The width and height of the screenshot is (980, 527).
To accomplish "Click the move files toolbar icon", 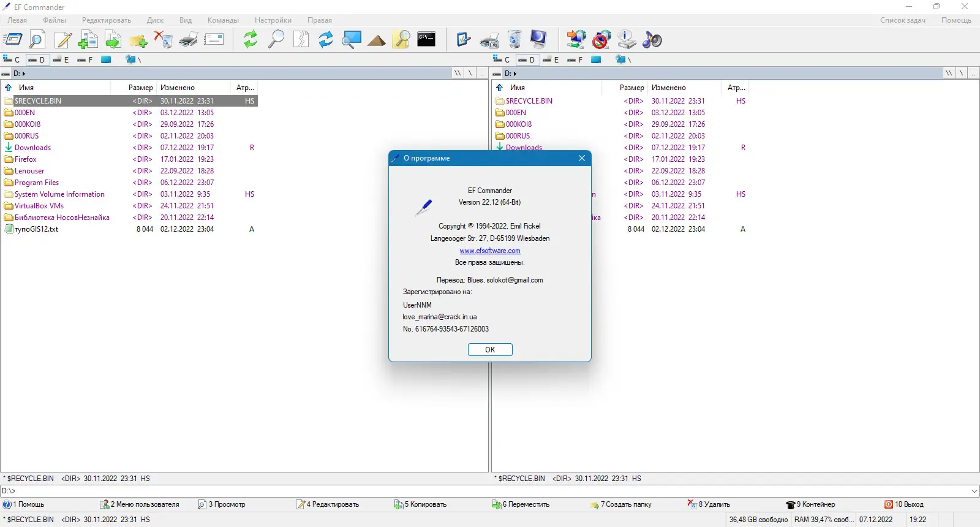I will (113, 40).
